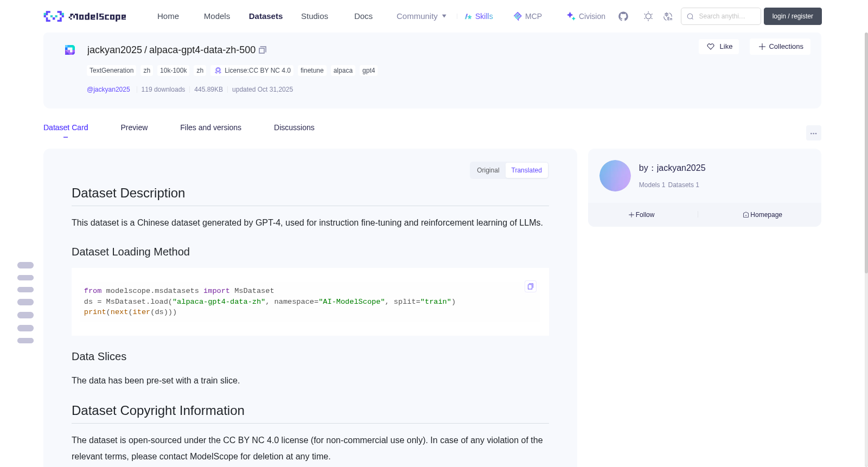Viewport: 868px width, 467px height.
Task: Click the 'Data Slices' heading
Action: pyautogui.click(x=99, y=356)
